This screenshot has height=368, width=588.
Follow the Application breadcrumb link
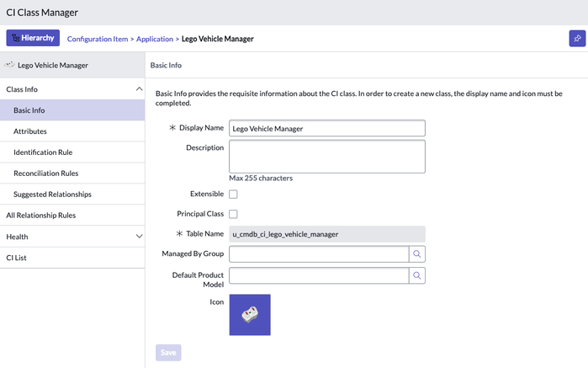[x=155, y=39]
